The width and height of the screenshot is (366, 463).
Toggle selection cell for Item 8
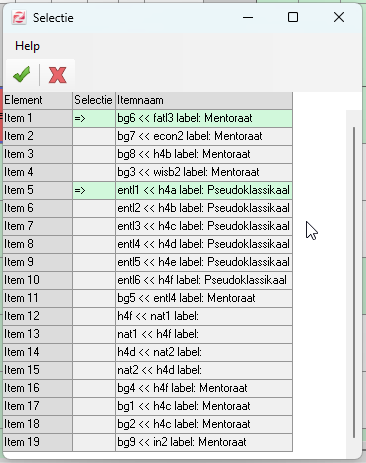pyautogui.click(x=94, y=244)
